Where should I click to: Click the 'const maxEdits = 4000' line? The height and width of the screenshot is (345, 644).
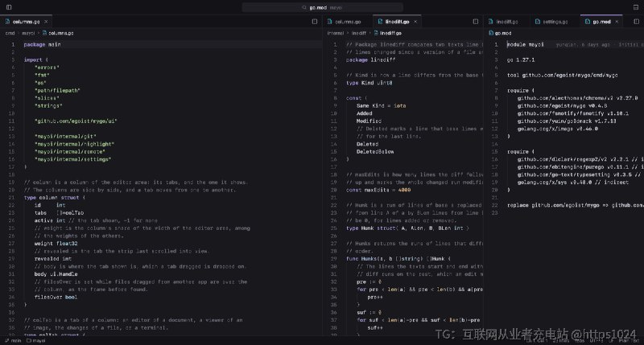click(378, 190)
